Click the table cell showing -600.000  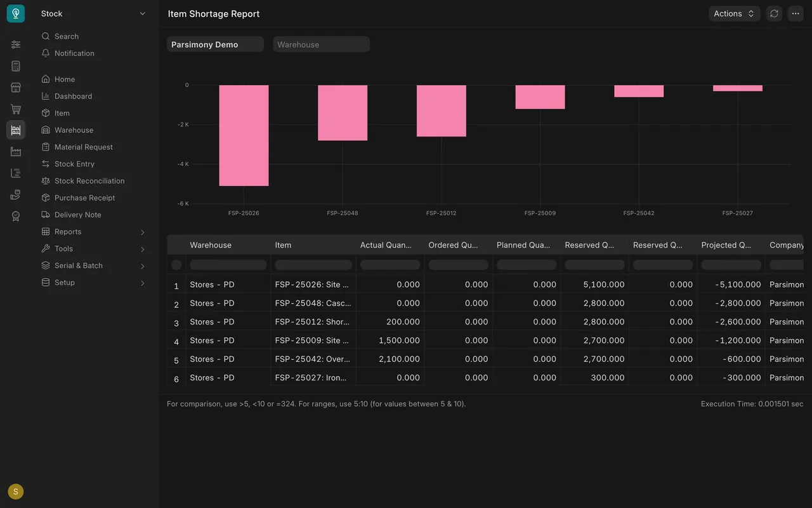click(731, 359)
